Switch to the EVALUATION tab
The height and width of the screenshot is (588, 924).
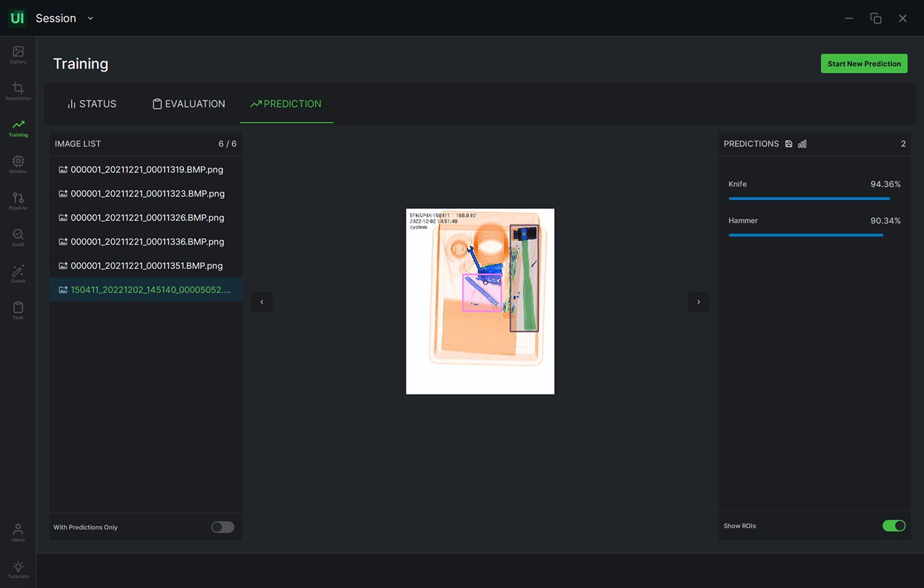coord(189,104)
